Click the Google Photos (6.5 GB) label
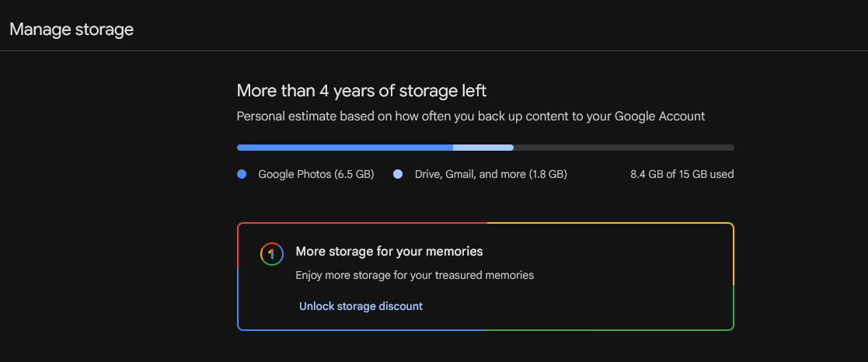Screen dimensions: 868x362 coord(315,174)
